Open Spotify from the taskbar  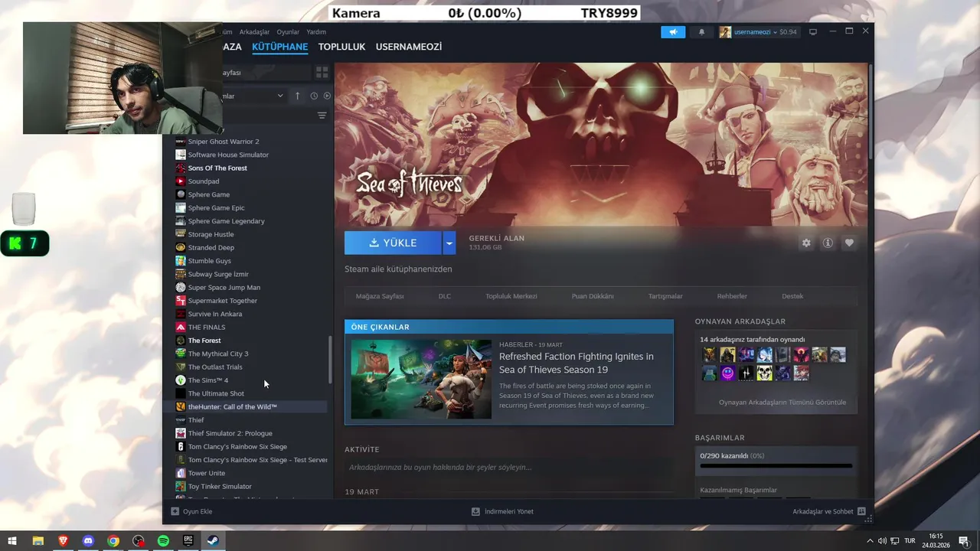tap(163, 541)
